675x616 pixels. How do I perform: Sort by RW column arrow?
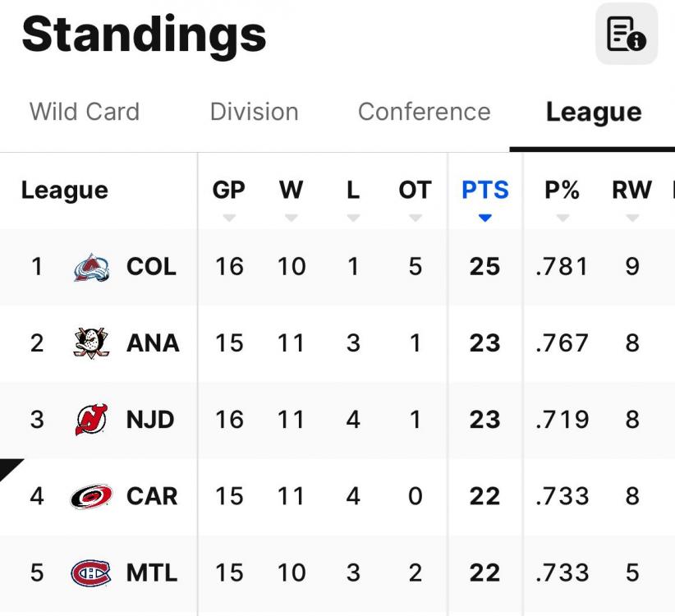click(631, 218)
